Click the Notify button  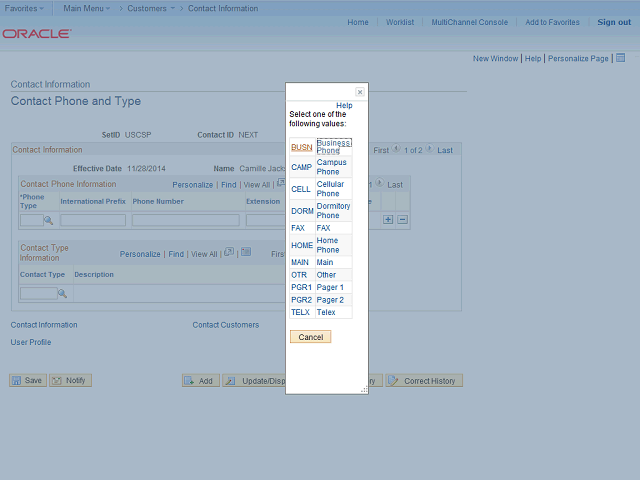click(x=70, y=380)
